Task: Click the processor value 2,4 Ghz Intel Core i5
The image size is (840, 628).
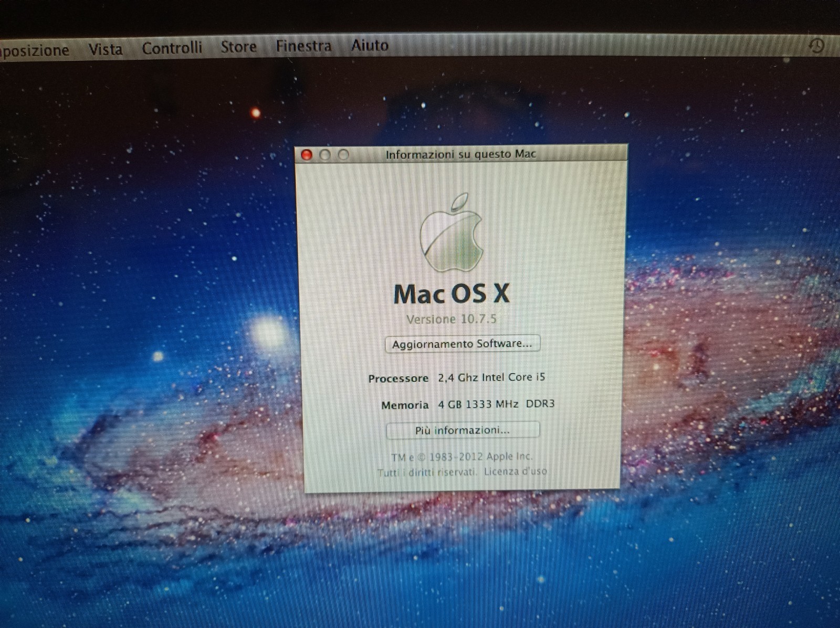Action: coord(491,377)
